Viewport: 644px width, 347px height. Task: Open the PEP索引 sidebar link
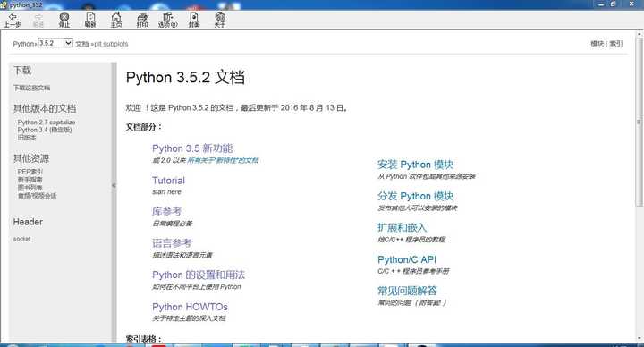pos(30,172)
